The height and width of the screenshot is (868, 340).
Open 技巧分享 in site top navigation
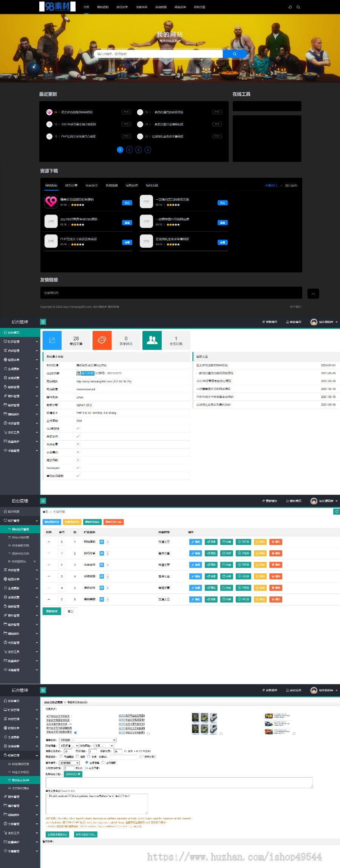122,7
